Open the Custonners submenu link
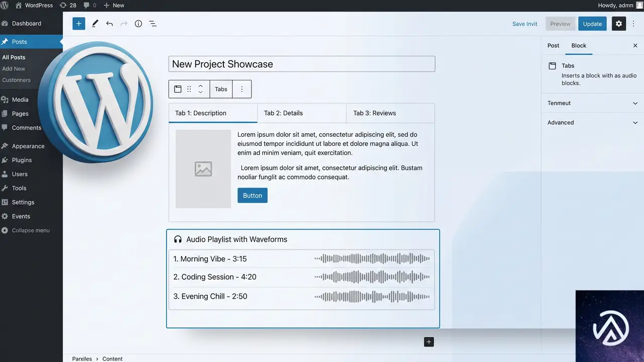The image size is (644, 362). [16, 80]
